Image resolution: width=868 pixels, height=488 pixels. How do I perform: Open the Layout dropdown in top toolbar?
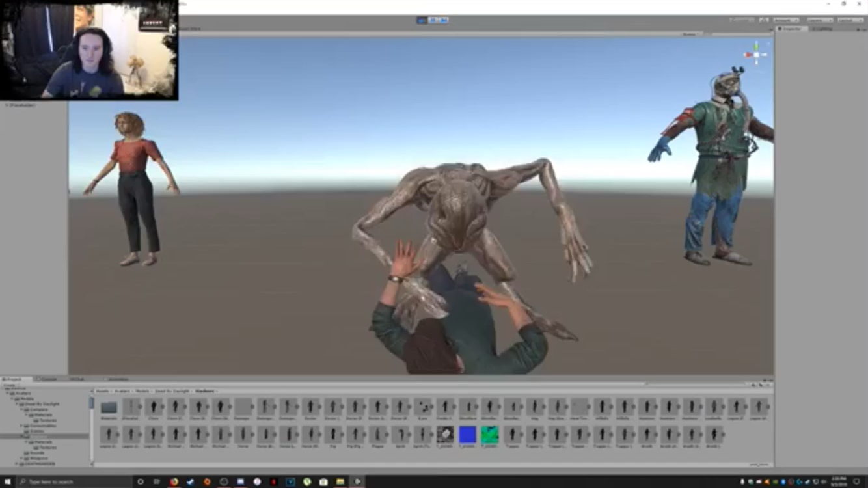coord(850,20)
